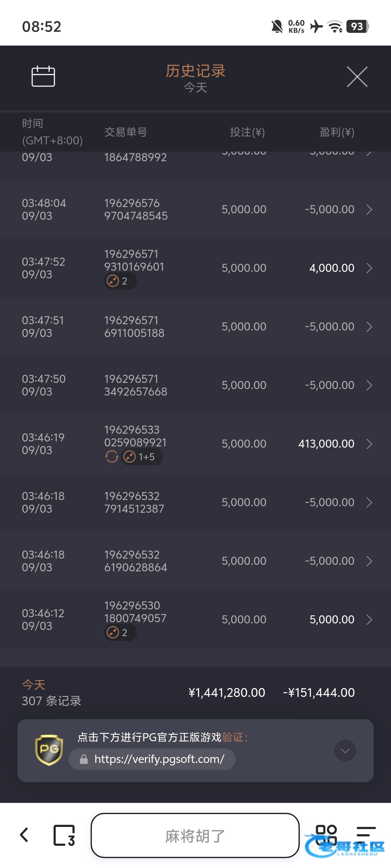Close the history records panel
391x868 pixels.
357,77
